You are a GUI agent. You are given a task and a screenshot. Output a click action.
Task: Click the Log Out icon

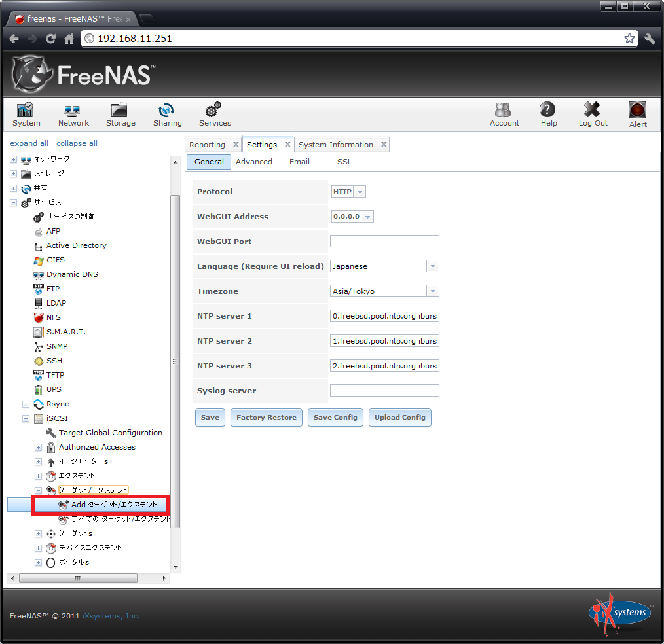coord(593,115)
